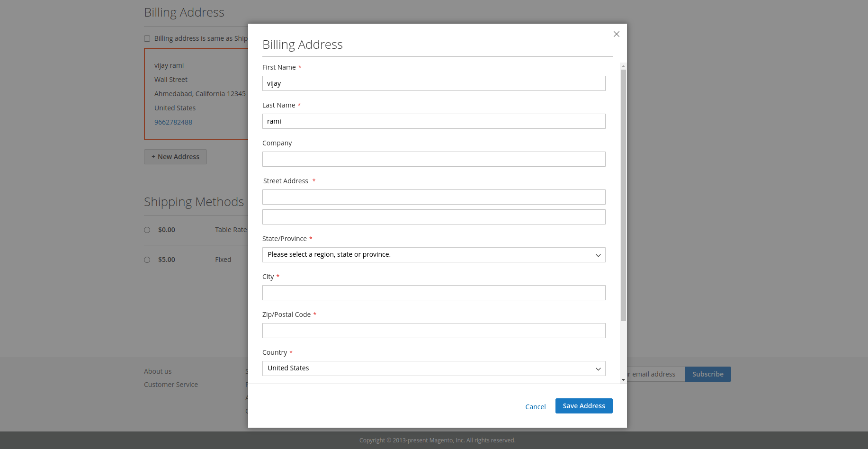This screenshot has height=449, width=868.
Task: Select the $0.00 Table Rate radio button
Action: click(147, 230)
